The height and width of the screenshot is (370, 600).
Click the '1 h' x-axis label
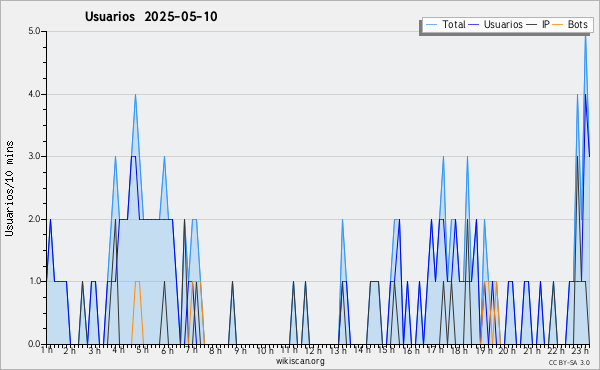[47, 350]
